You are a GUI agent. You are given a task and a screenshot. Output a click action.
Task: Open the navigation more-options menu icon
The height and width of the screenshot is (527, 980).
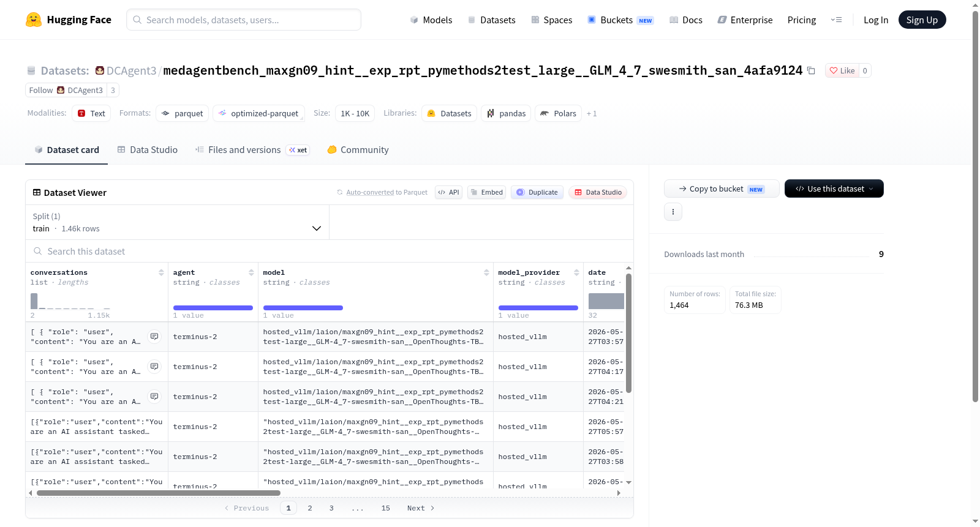(836, 20)
